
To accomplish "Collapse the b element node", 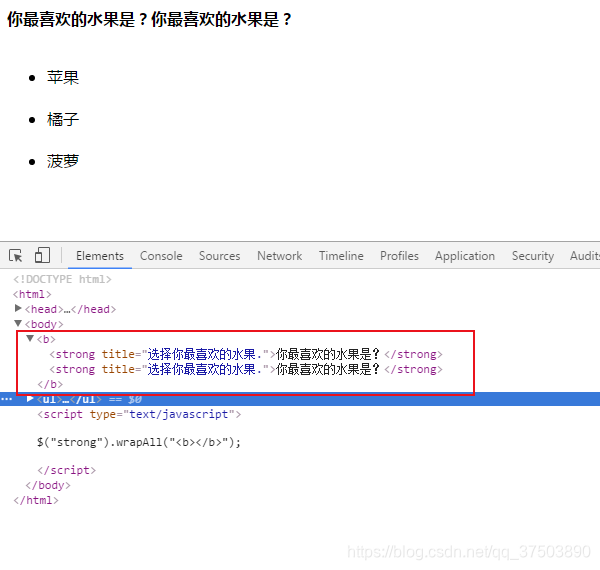I will point(30,338).
